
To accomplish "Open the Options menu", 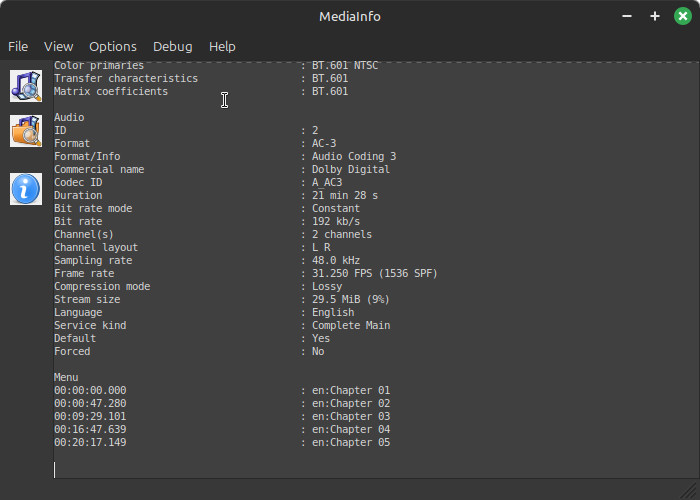I will 113,46.
